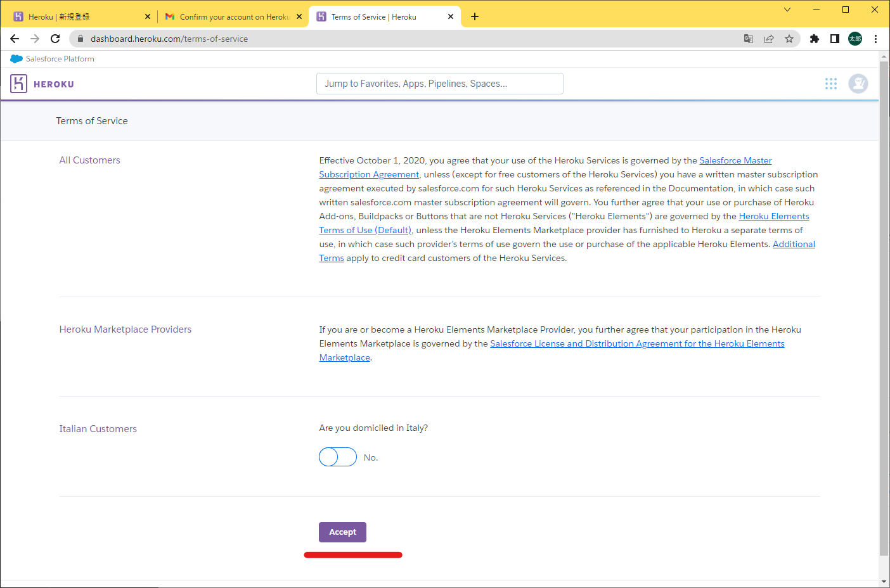The image size is (890, 588).
Task: Reload the Terms of Service page
Action: pos(55,39)
